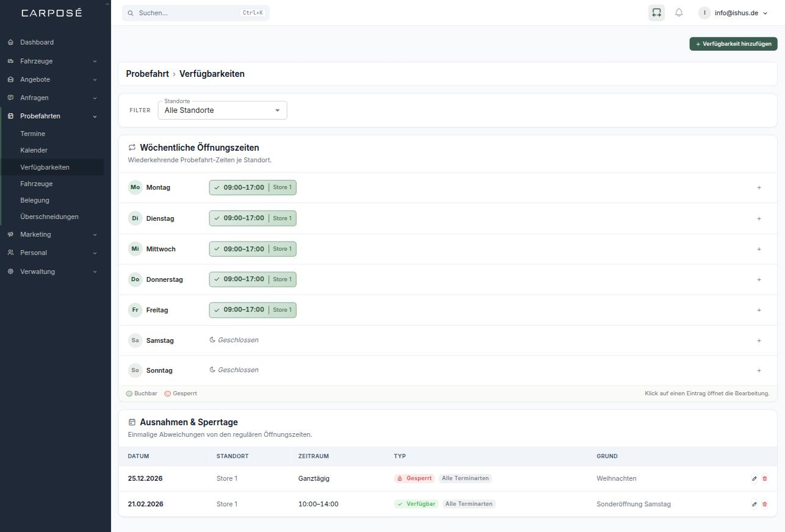The width and height of the screenshot is (785, 532).
Task: Click the CARPOSÉ logo
Action: [x=52, y=13]
